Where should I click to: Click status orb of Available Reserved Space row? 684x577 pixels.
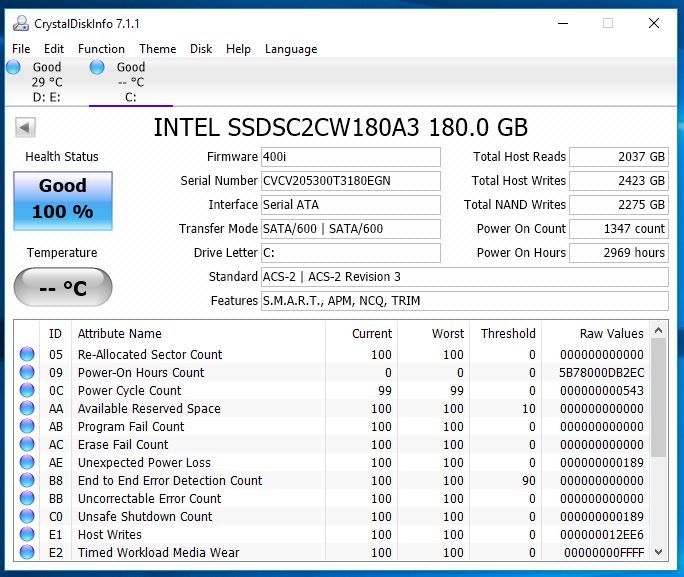coord(27,408)
